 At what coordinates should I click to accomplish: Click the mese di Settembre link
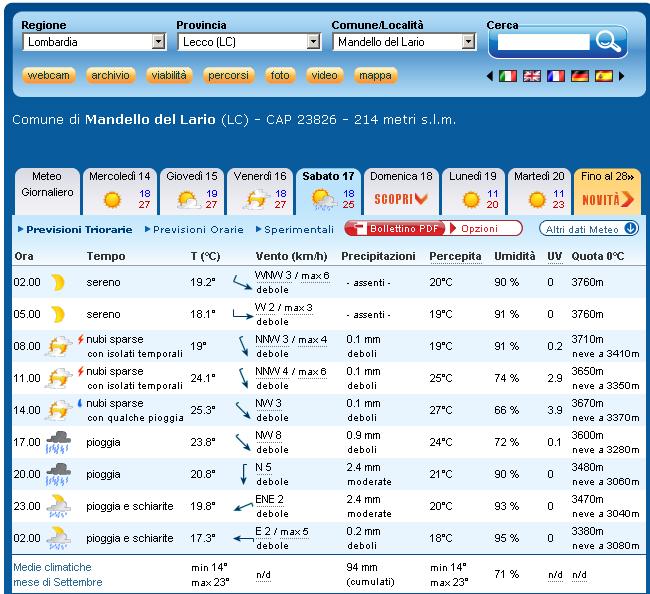[58, 582]
